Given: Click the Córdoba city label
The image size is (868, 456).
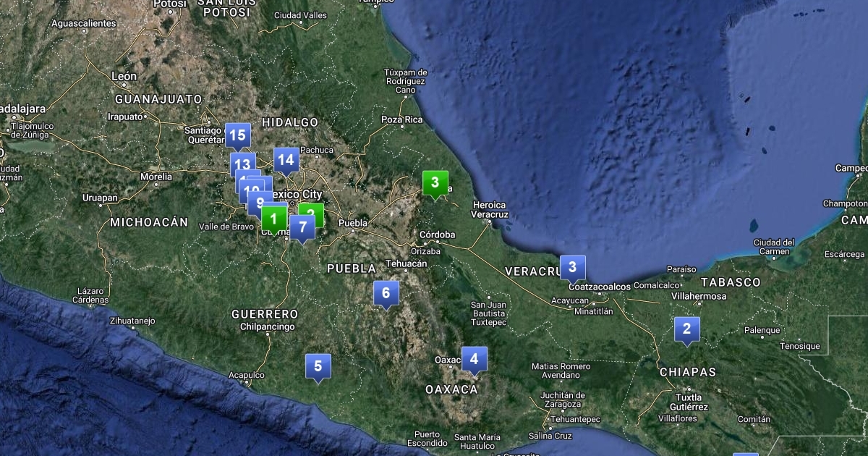Looking at the screenshot, I should [438, 235].
